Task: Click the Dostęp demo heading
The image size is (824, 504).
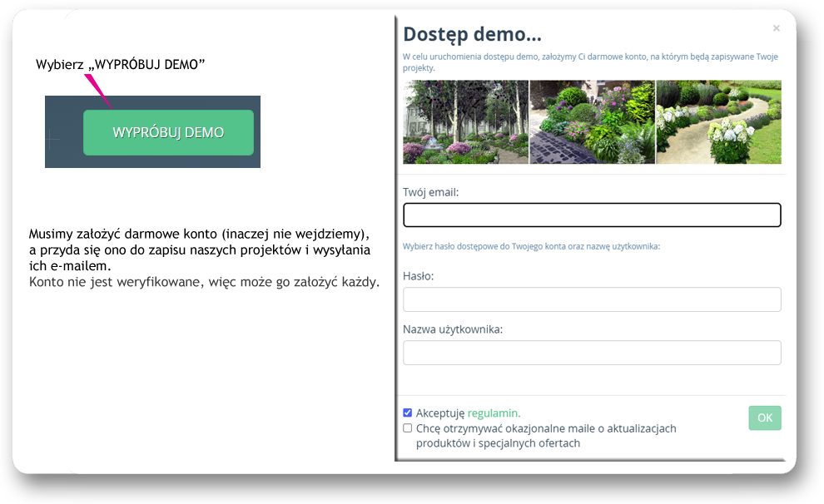Action: pos(472,34)
